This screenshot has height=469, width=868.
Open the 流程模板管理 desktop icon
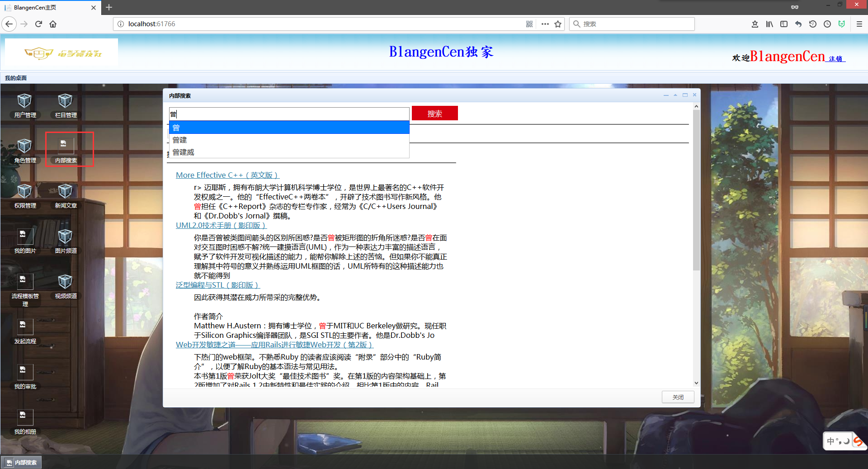[25, 290]
